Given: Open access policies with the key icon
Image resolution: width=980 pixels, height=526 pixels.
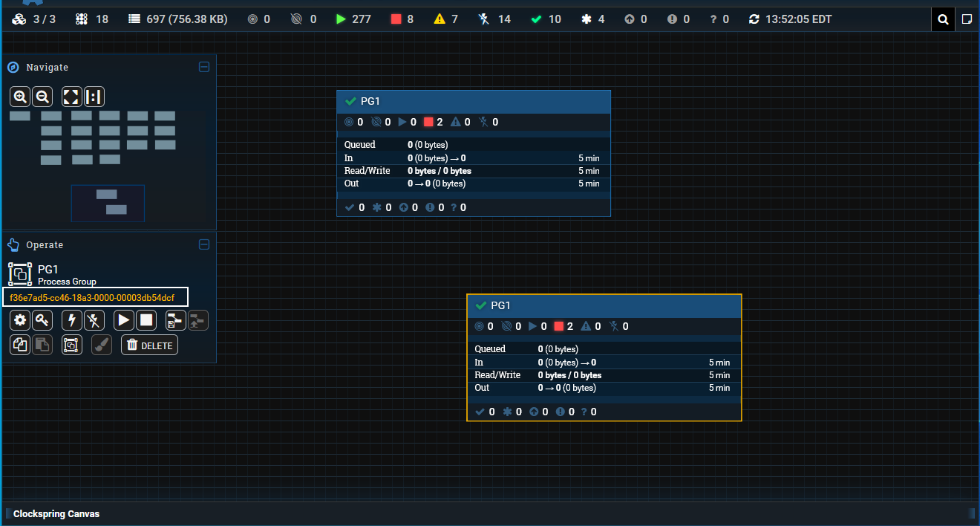Looking at the screenshot, I should pos(42,321).
